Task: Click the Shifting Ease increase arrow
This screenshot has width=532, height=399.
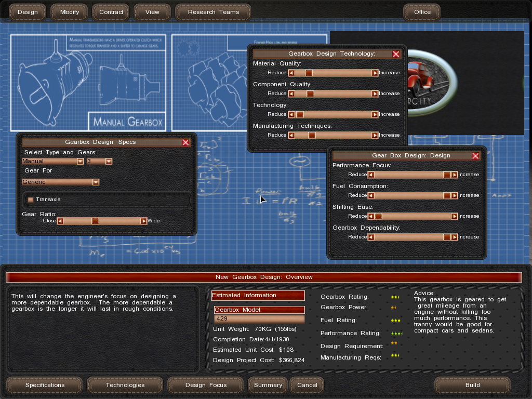Action: 454,216
